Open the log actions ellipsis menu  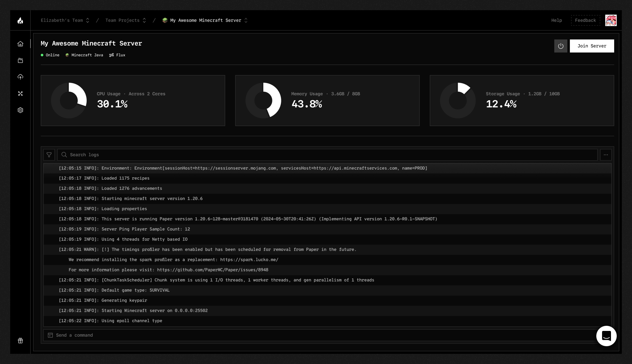[x=606, y=155]
